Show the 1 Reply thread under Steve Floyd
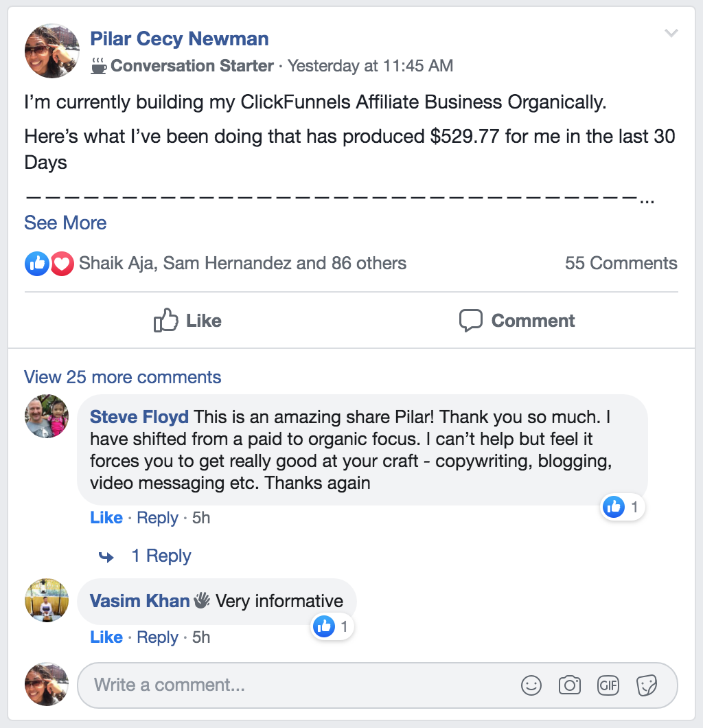The width and height of the screenshot is (703, 728). click(x=161, y=556)
